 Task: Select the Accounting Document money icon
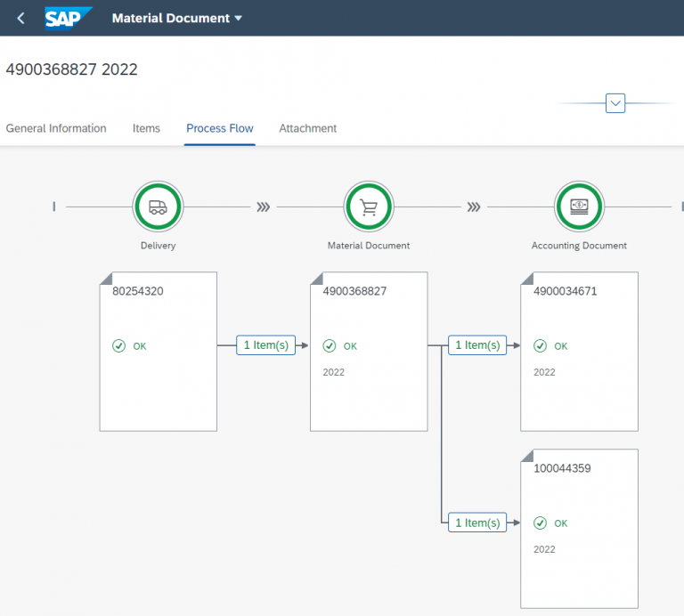point(579,207)
